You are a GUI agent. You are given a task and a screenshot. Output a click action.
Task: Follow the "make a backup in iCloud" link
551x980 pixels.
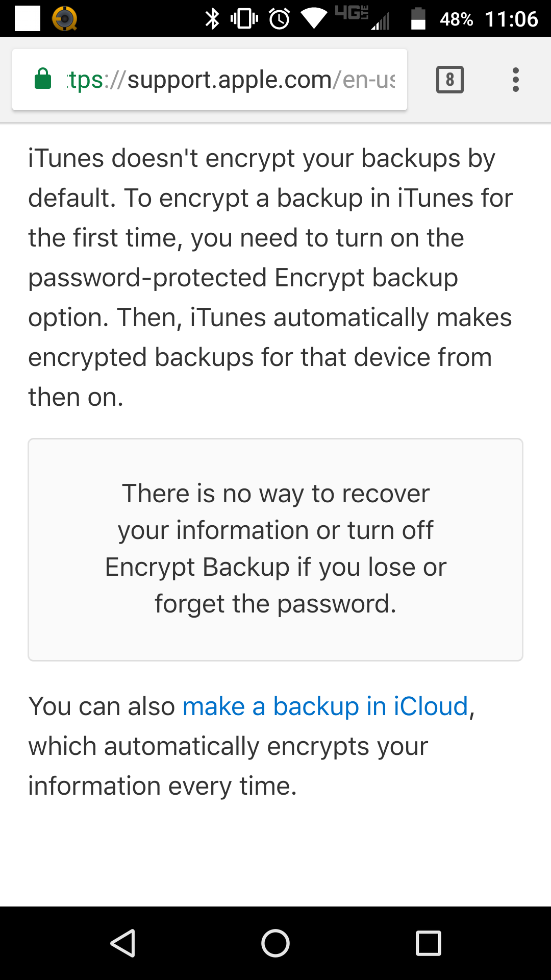[325, 706]
